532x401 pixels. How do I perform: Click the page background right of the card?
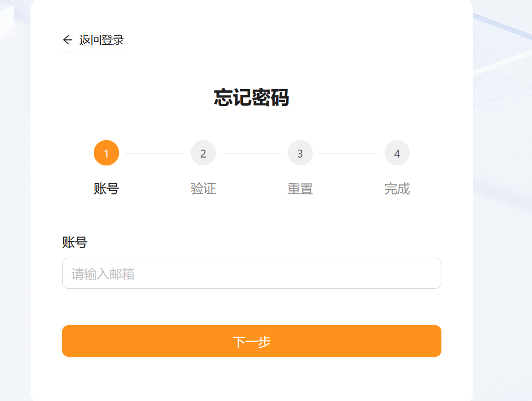503,263
